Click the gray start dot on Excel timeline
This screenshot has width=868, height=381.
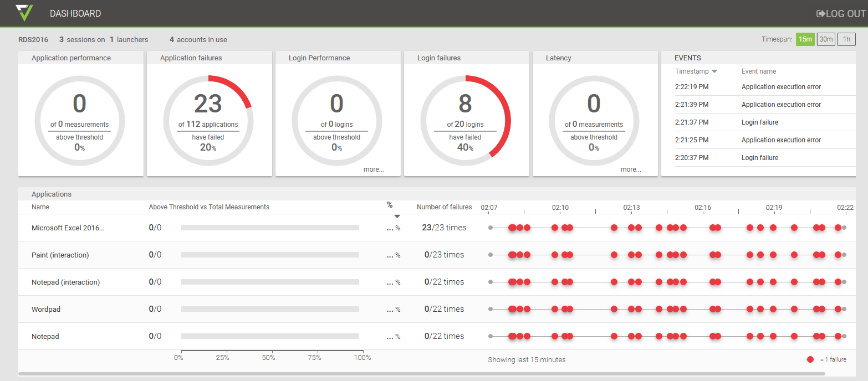point(491,228)
